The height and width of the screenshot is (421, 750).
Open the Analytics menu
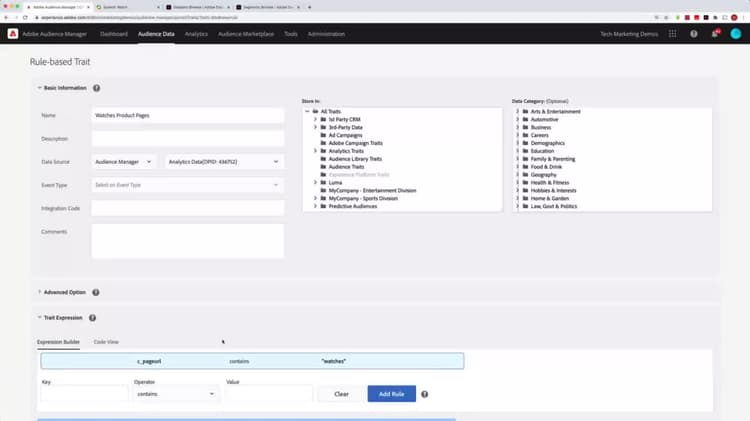[196, 34]
